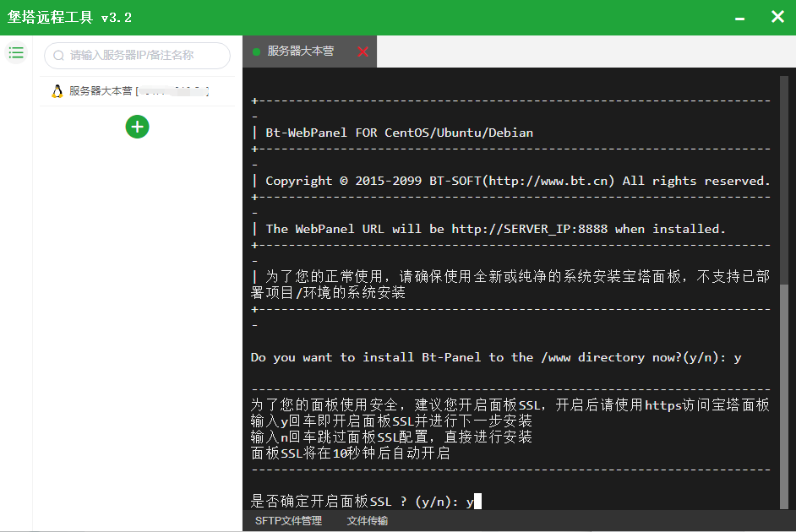Image resolution: width=796 pixels, height=532 pixels.
Task: Close the 堡塔远程工具 window
Action: click(x=777, y=17)
